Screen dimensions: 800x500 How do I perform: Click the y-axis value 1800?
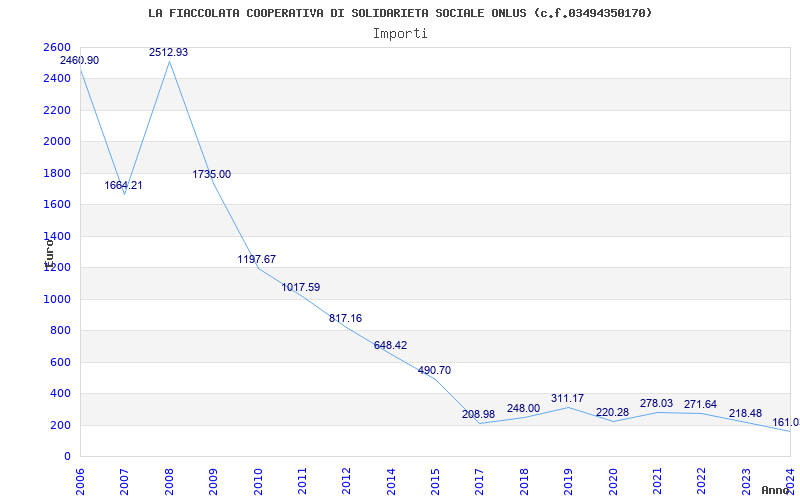(x=57, y=173)
